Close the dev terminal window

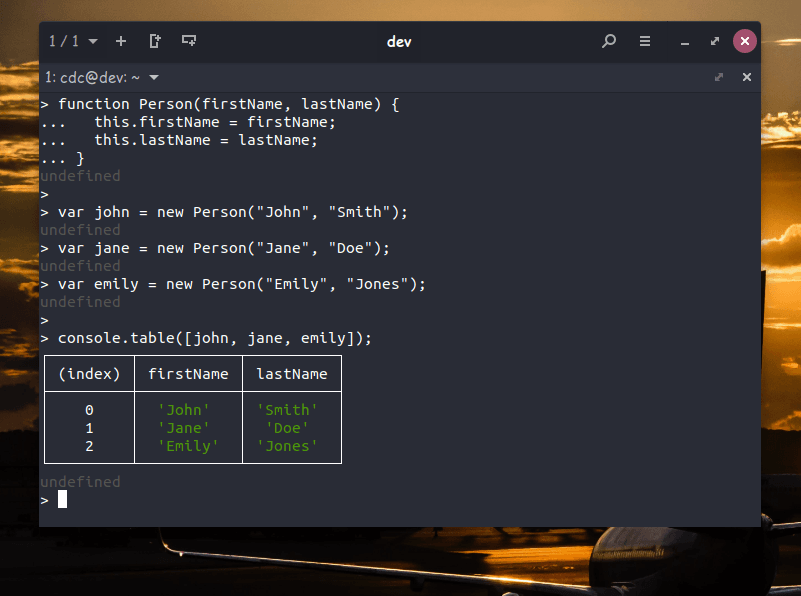pyautogui.click(x=745, y=41)
